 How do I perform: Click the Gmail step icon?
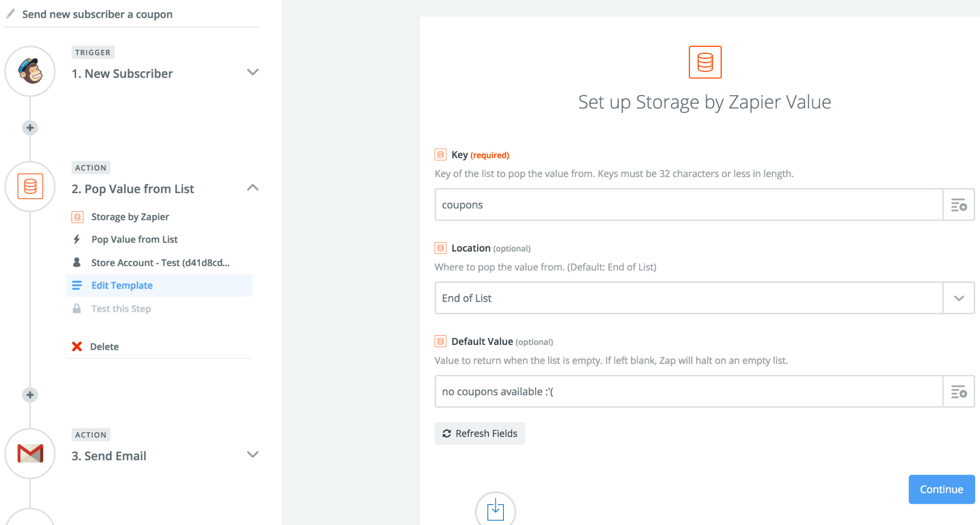point(30,453)
